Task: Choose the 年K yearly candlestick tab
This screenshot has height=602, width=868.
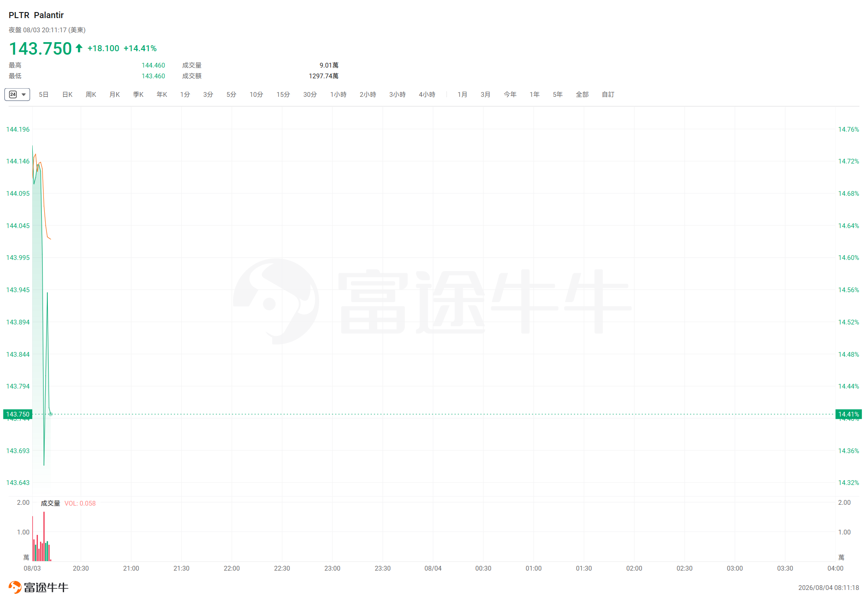Action: pyautogui.click(x=162, y=95)
